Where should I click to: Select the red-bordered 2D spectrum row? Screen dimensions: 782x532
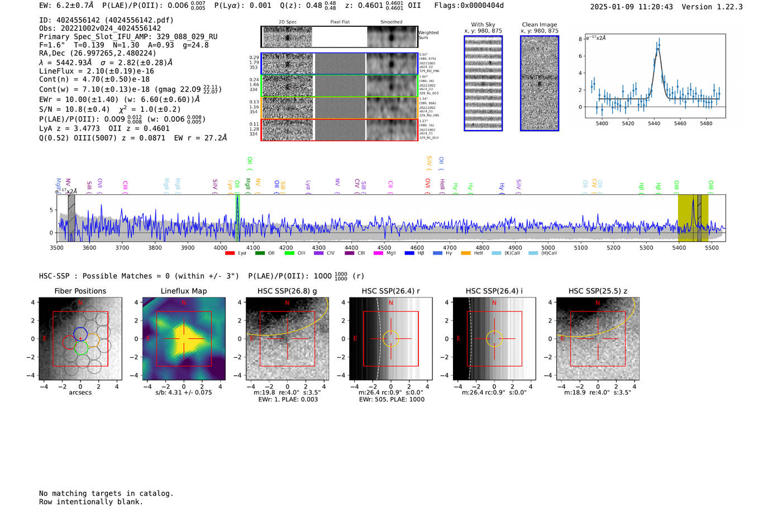pos(339,130)
